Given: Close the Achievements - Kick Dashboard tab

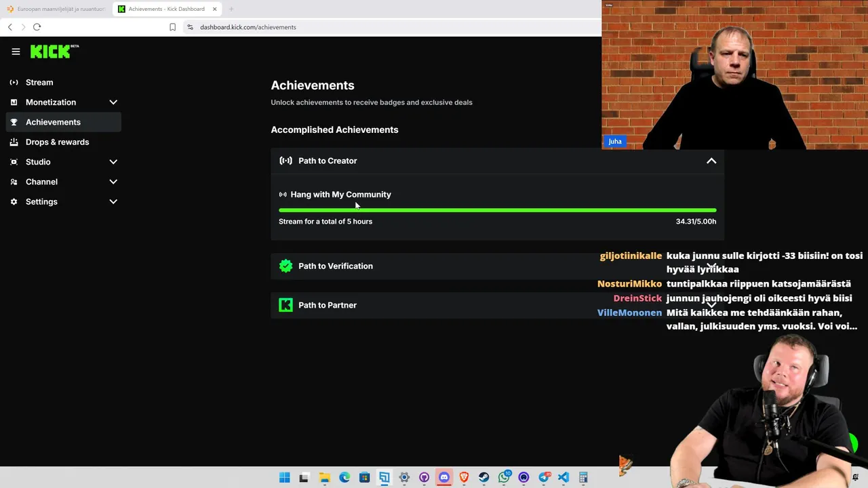Looking at the screenshot, I should tap(215, 9).
